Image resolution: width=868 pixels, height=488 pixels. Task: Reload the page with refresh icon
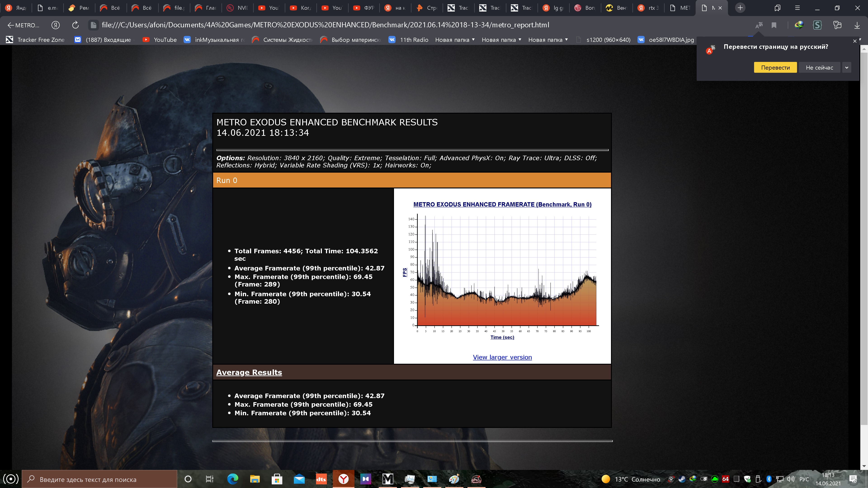75,25
